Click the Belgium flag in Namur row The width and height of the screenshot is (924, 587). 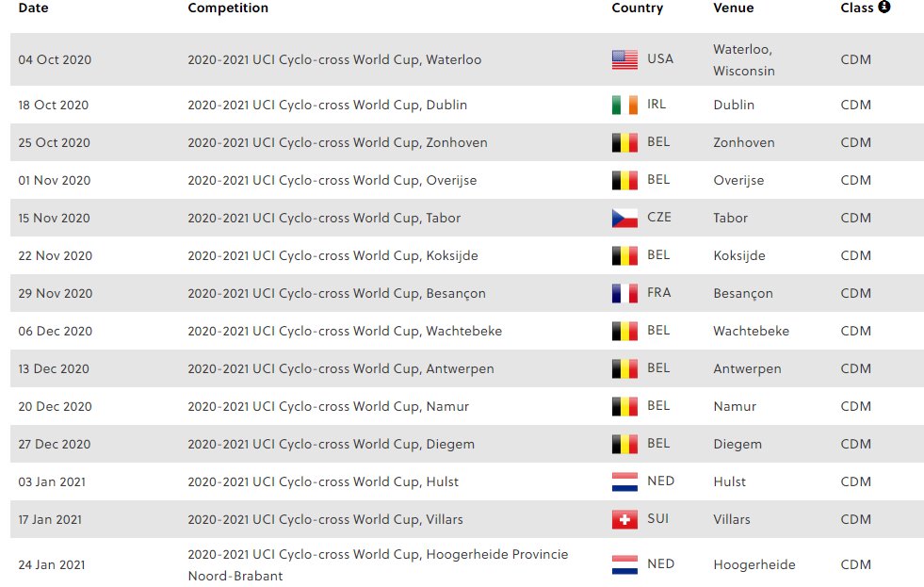pyautogui.click(x=624, y=406)
